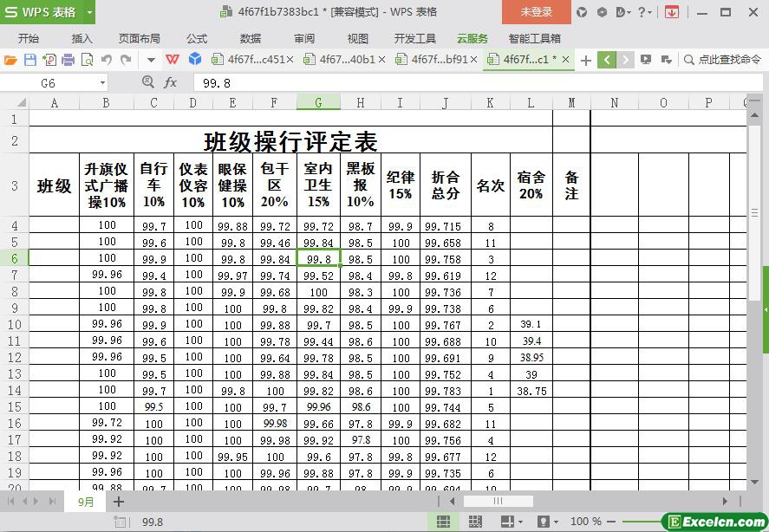This screenshot has height=532, width=769.
Task: Click the Undo arrow icon
Action: point(106,60)
